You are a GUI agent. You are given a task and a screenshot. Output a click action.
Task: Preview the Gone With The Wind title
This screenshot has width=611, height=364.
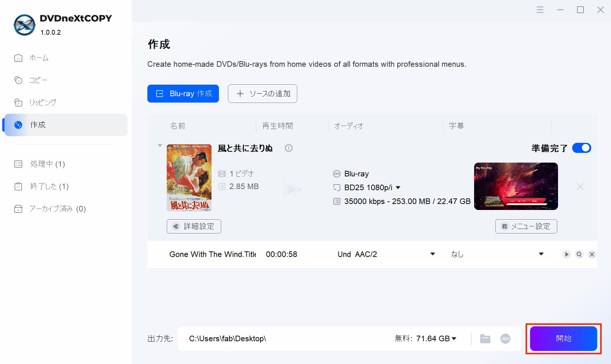[x=567, y=254]
